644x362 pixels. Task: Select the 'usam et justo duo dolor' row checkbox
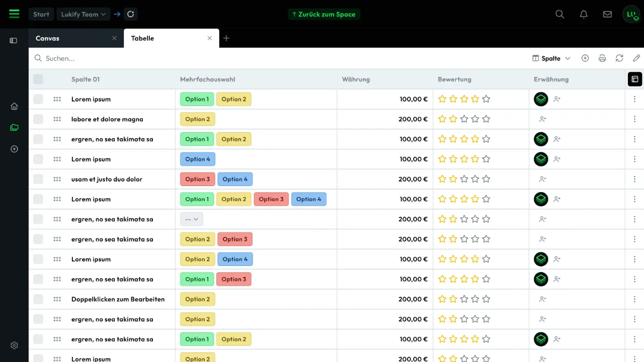(38, 179)
